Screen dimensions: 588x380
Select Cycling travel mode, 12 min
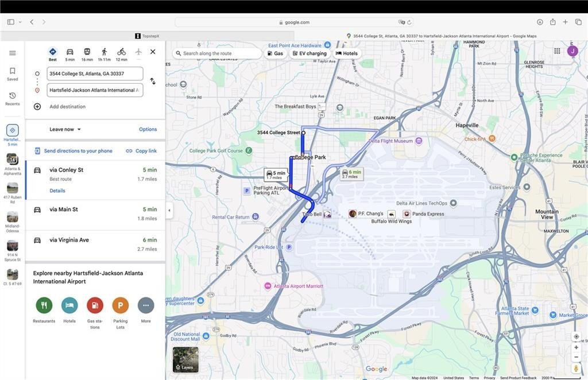tap(122, 54)
